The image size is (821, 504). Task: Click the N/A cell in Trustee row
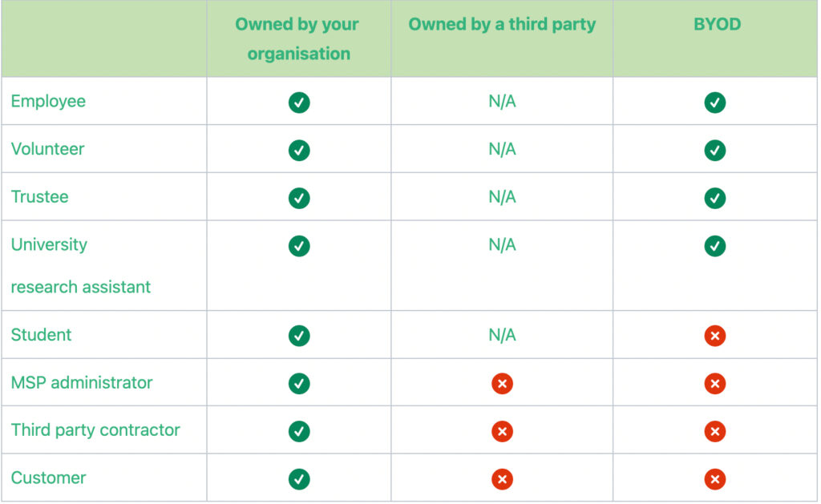tap(502, 197)
